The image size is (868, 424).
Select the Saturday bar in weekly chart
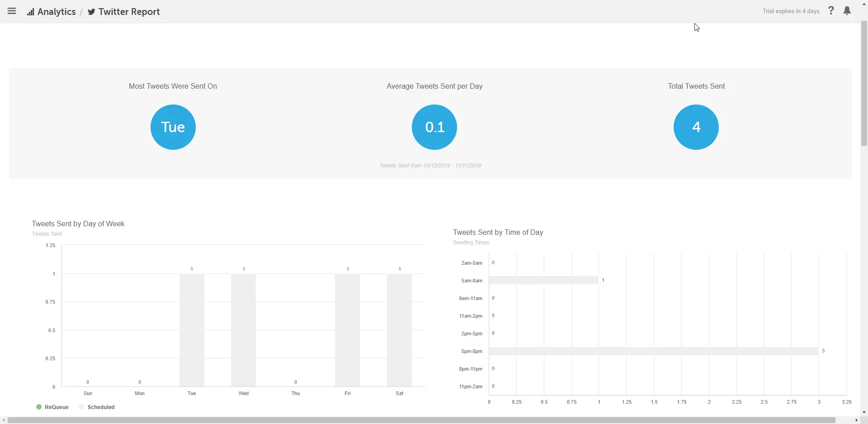[399, 330]
